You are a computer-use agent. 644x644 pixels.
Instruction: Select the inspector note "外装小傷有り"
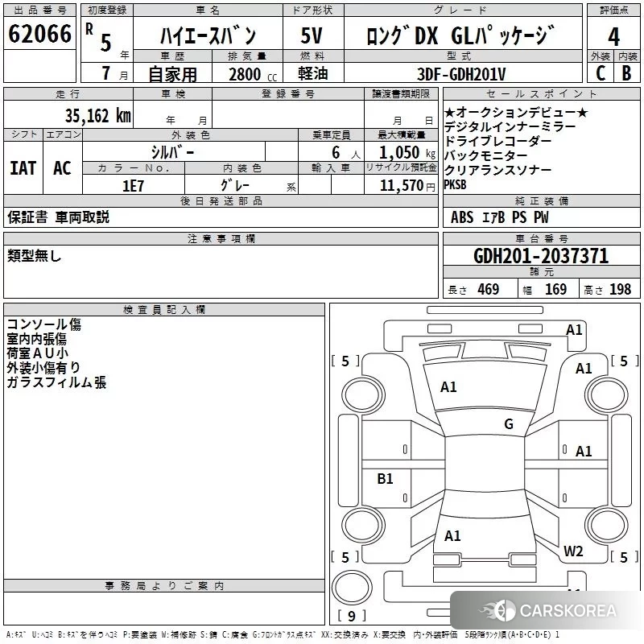coord(43,368)
